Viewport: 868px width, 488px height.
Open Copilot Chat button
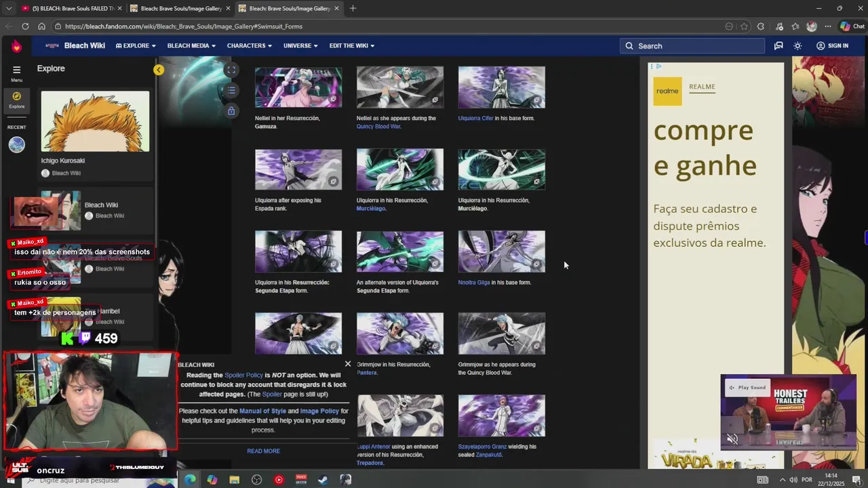click(x=852, y=26)
